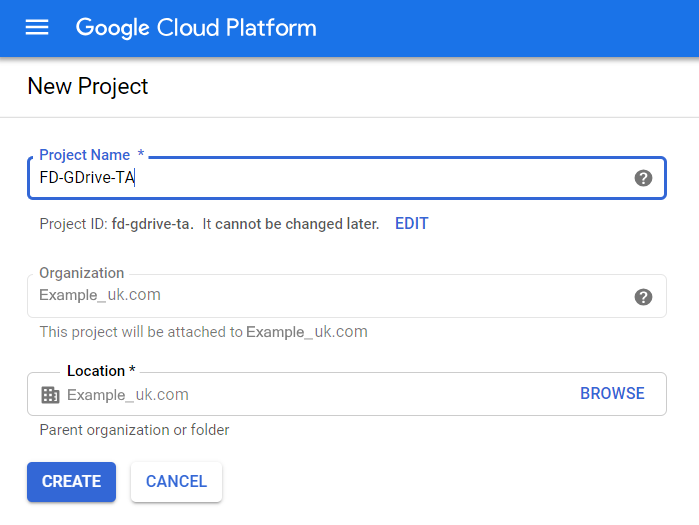Viewport: 699px width, 525px height.
Task: Click the 'This project will be attached' note
Action: (x=203, y=332)
